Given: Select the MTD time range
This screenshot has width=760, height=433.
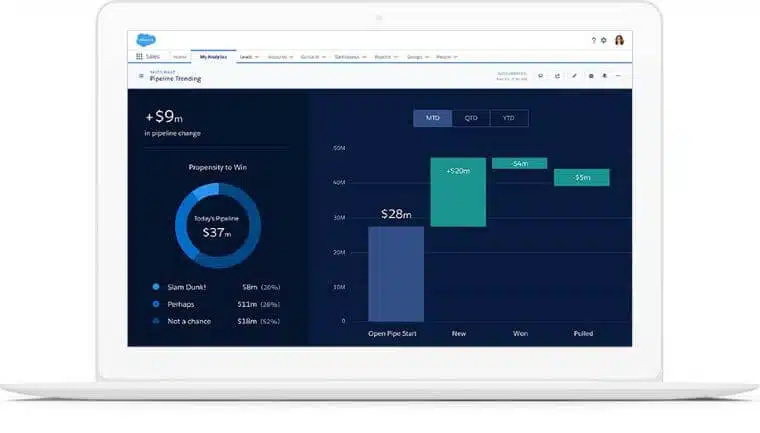Looking at the screenshot, I should tap(432, 118).
